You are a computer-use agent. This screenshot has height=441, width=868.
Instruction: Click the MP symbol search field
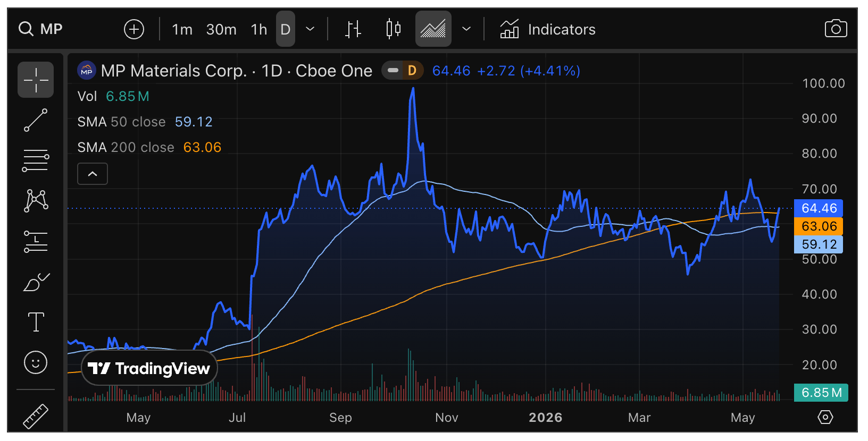tap(41, 29)
